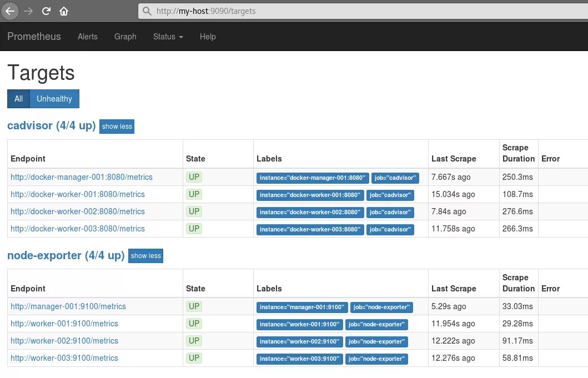Click job="cadvisor" label in docker-worker-002 row
The height and width of the screenshot is (378, 588).
coord(390,213)
